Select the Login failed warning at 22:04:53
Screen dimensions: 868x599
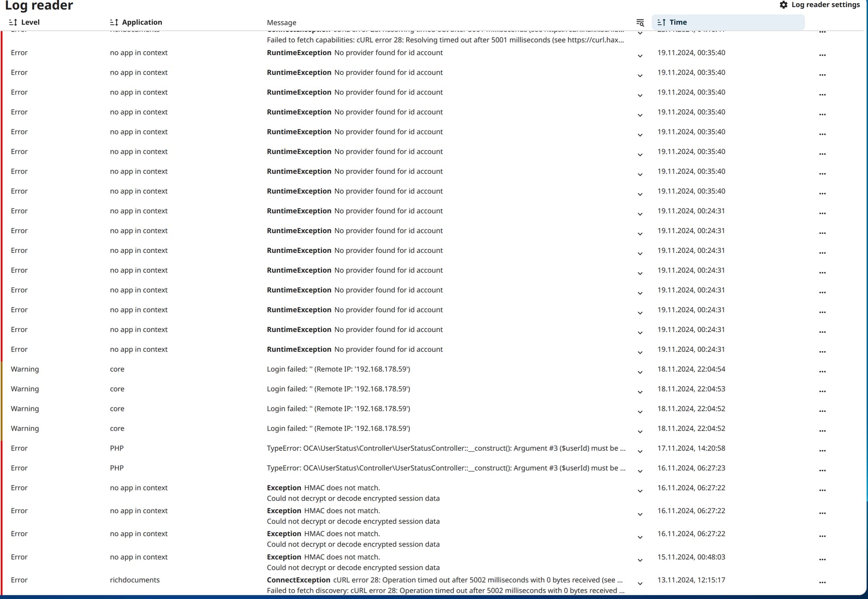(x=338, y=389)
